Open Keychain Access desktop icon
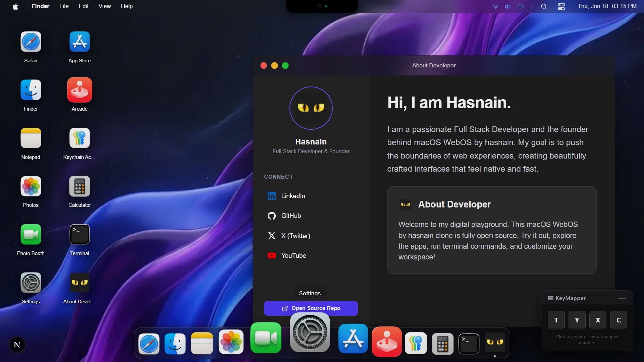Screen dimensions: 644x362 pyautogui.click(x=79, y=138)
